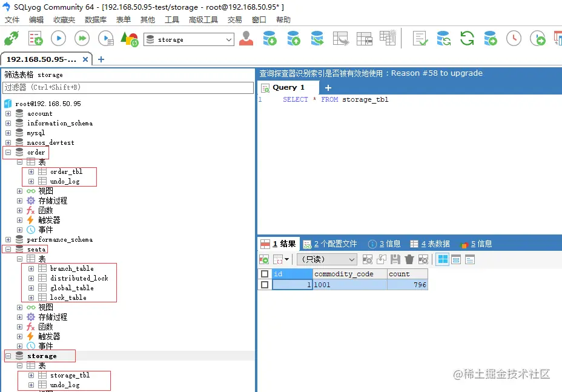Open the new query tab icon
The image size is (562, 392).
(327, 88)
